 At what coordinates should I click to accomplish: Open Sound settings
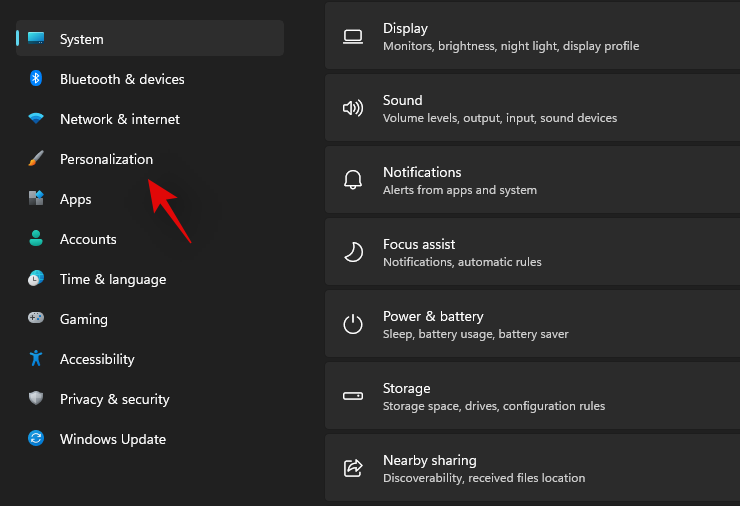tap(532, 109)
